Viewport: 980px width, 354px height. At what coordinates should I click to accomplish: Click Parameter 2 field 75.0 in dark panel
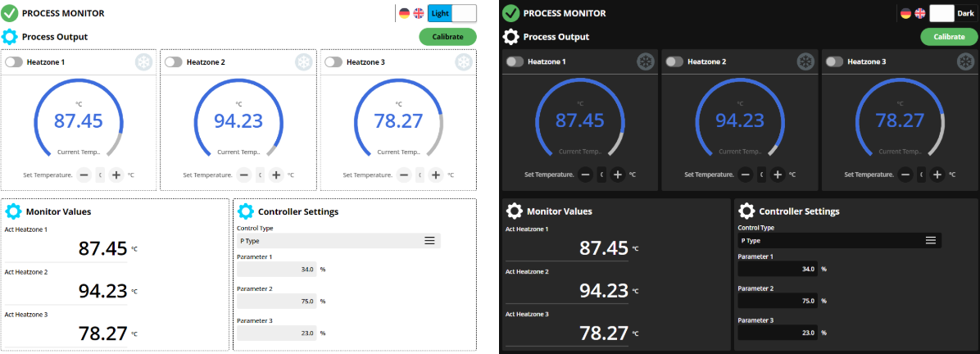(x=778, y=300)
